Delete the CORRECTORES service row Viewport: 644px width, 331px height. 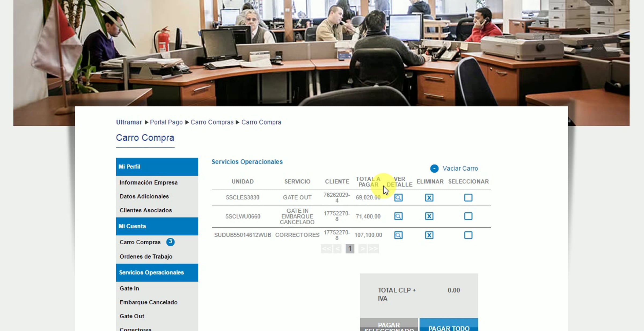click(x=429, y=235)
